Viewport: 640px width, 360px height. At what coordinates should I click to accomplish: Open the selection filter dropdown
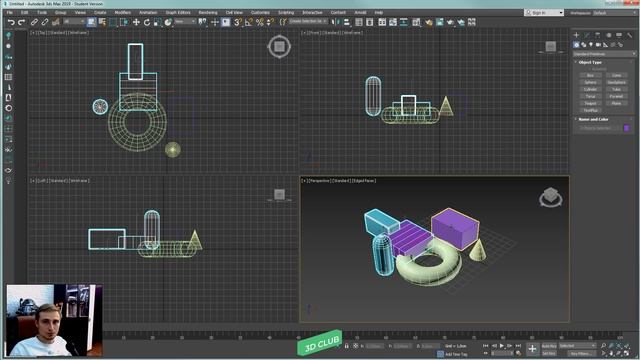tap(73, 21)
